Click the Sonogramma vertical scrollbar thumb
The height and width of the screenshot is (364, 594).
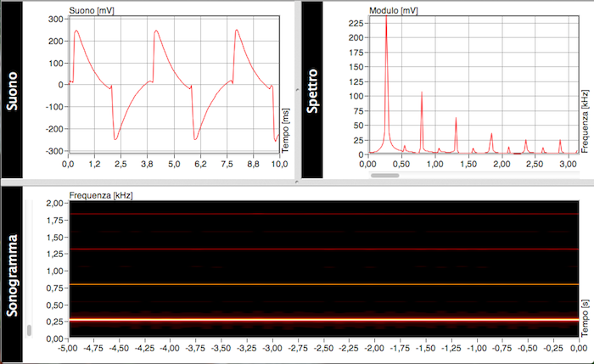[x=29, y=330]
